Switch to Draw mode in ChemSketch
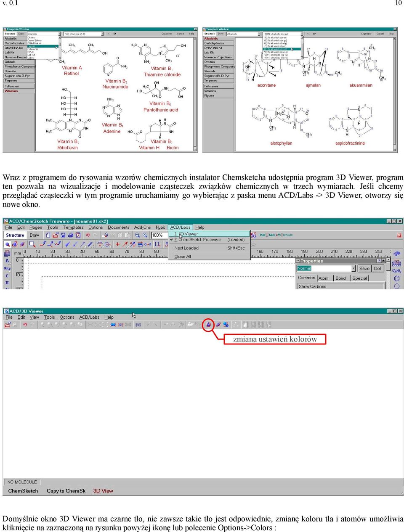 tap(35, 235)
